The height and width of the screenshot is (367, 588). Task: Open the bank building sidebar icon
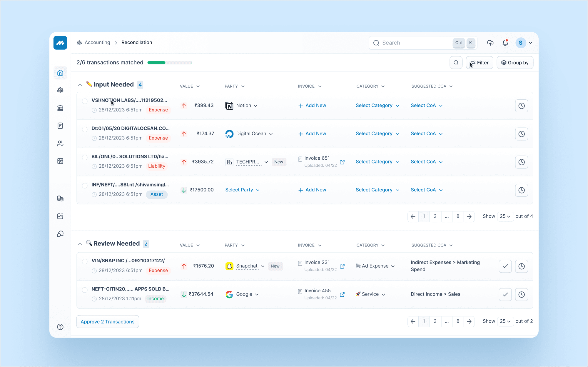[60, 108]
